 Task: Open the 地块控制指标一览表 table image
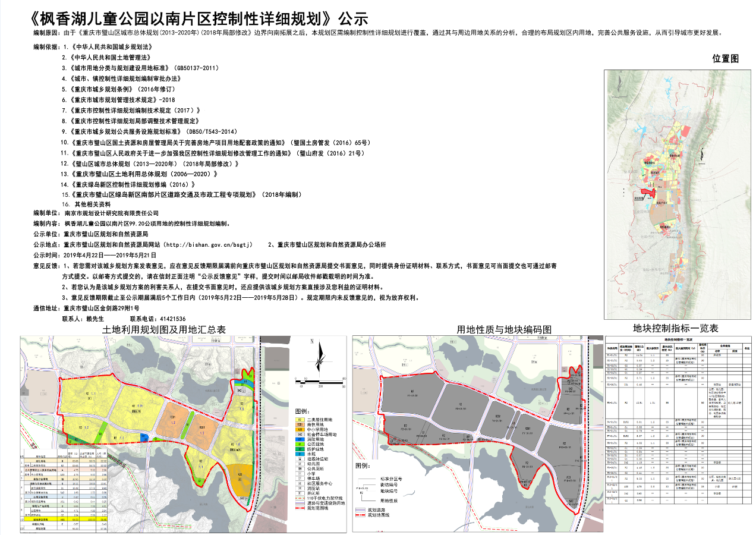678,420
